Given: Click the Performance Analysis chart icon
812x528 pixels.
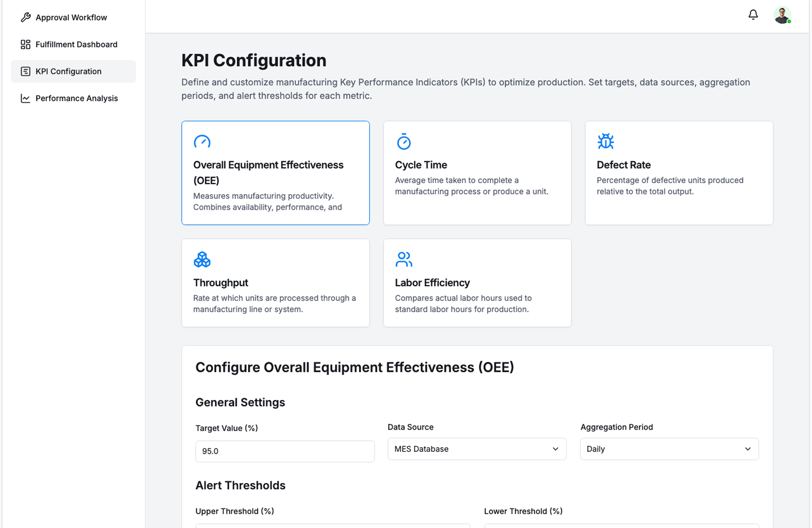Looking at the screenshot, I should click(x=25, y=98).
